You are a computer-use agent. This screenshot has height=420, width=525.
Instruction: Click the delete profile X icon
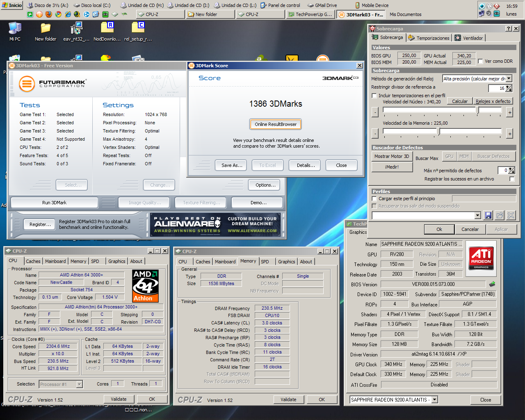point(511,215)
